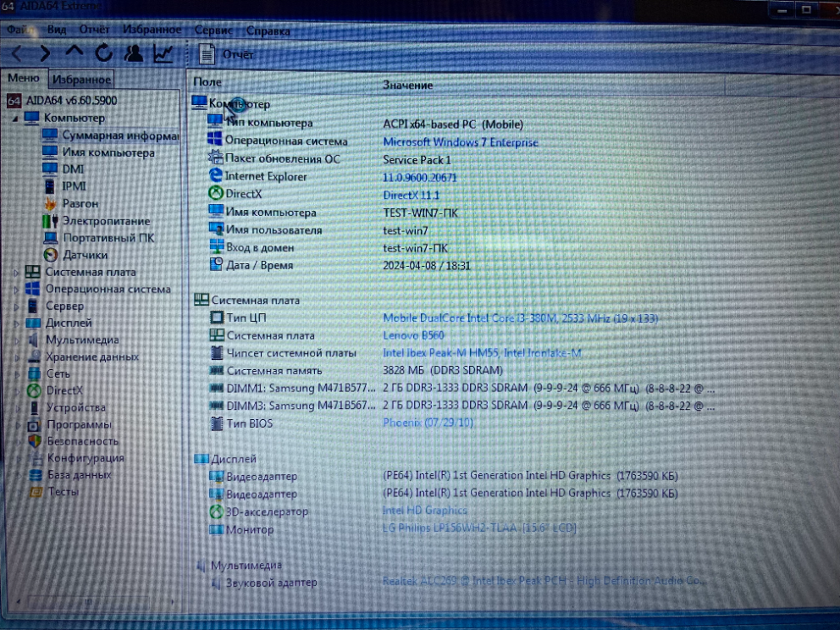The height and width of the screenshot is (630, 840).
Task: Open the graph chart toolbar icon
Action: (163, 53)
